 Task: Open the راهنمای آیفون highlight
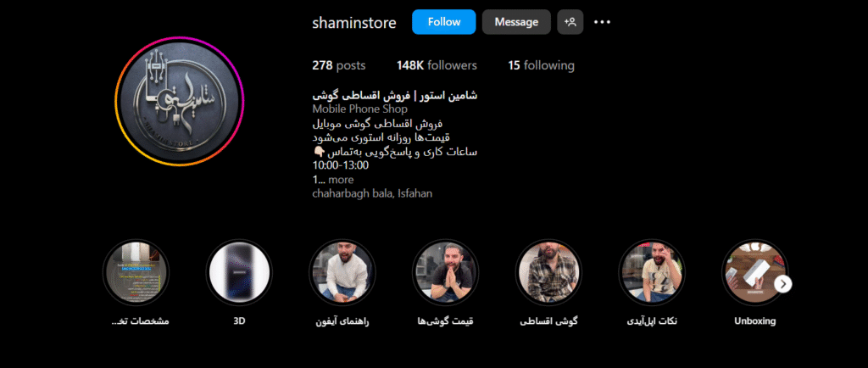pyautogui.click(x=342, y=272)
